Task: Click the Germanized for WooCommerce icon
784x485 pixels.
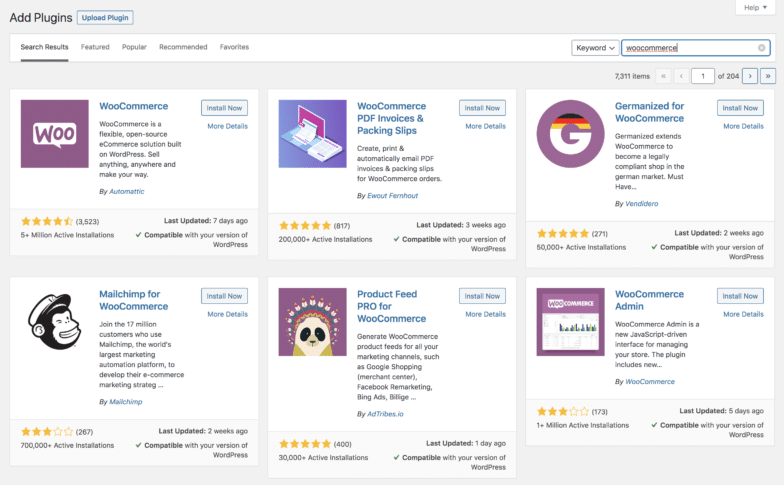Action: [570, 134]
